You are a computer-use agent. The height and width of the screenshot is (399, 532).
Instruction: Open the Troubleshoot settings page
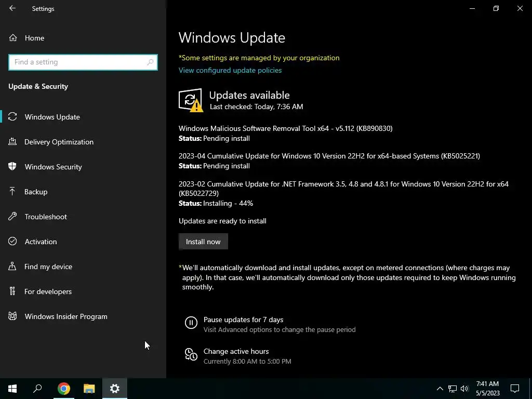click(x=83, y=217)
